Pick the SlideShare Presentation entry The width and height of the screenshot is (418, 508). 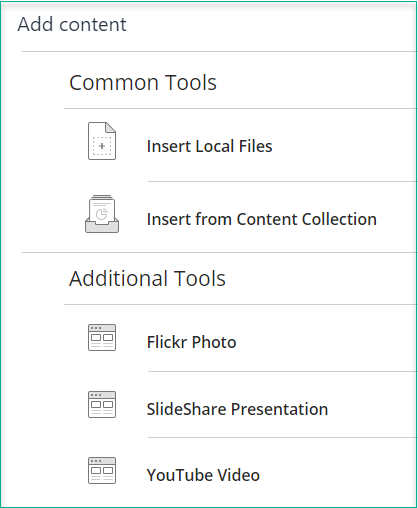tap(237, 409)
